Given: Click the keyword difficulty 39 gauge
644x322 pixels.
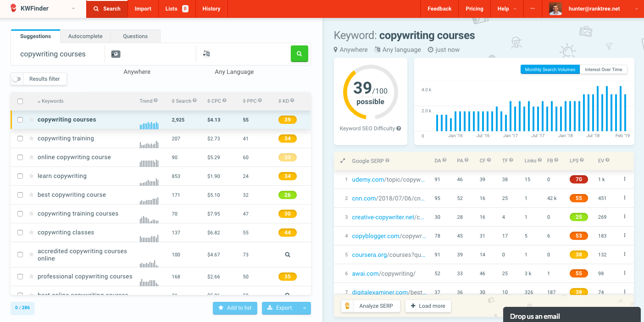Looking at the screenshot, I should tap(371, 92).
